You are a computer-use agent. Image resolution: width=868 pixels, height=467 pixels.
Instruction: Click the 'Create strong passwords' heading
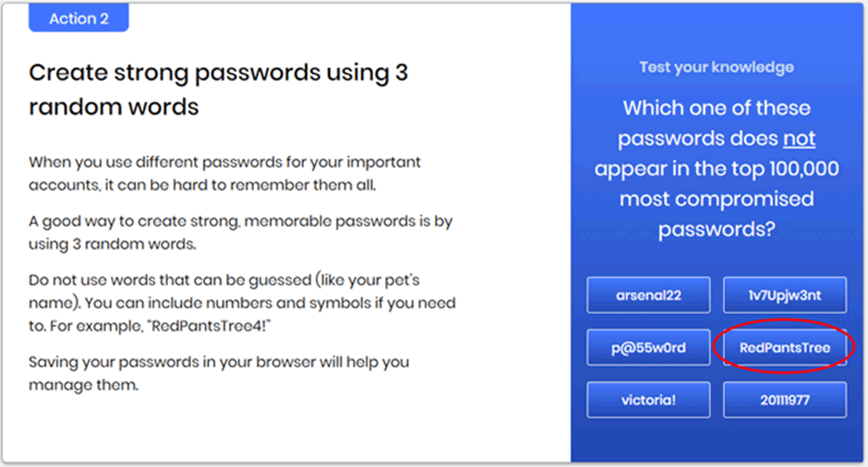coord(218,90)
